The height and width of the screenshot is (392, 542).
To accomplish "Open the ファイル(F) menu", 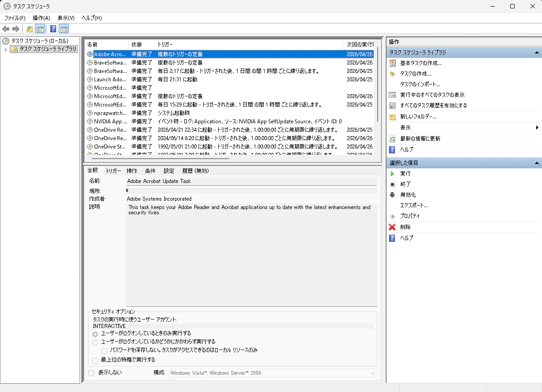I will click(15, 18).
